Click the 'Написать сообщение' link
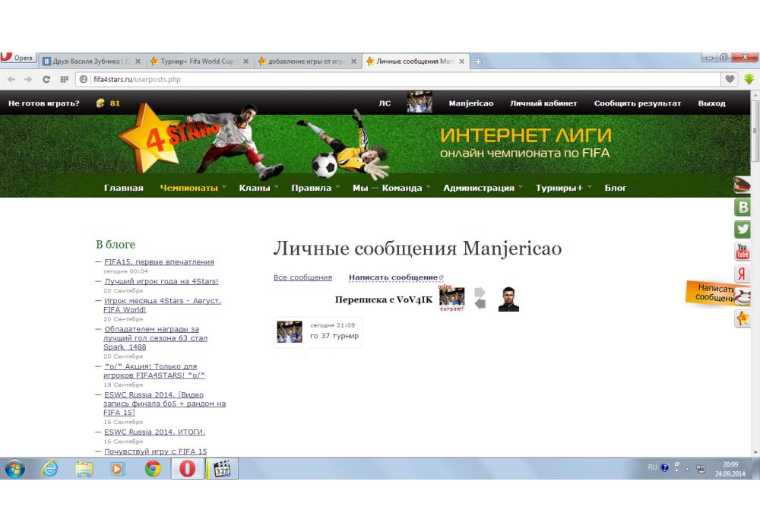The image size is (760, 532). [x=393, y=277]
